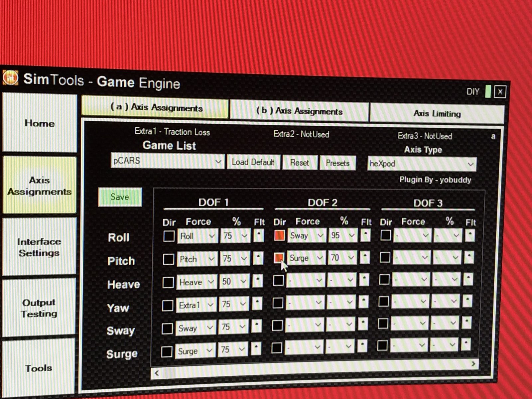Click the SimTools logo icon in title bar
Screen dimensions: 532x399
tap(10, 78)
